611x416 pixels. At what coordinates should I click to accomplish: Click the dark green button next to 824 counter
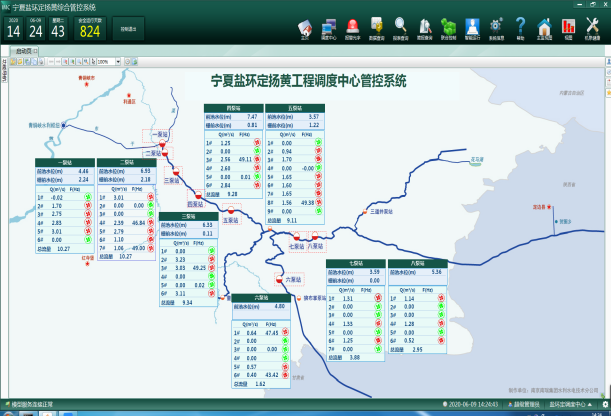(x=128, y=29)
